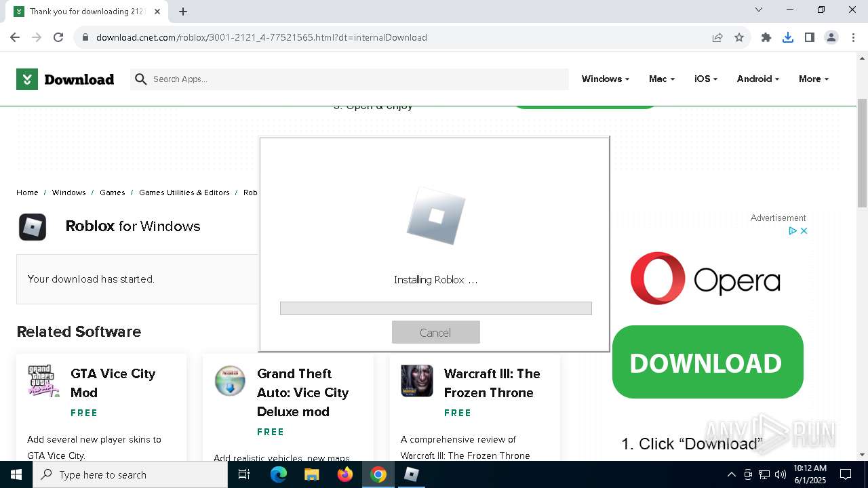Open Task View on the taskbar
Screen dimensions: 868x488
(x=244, y=474)
